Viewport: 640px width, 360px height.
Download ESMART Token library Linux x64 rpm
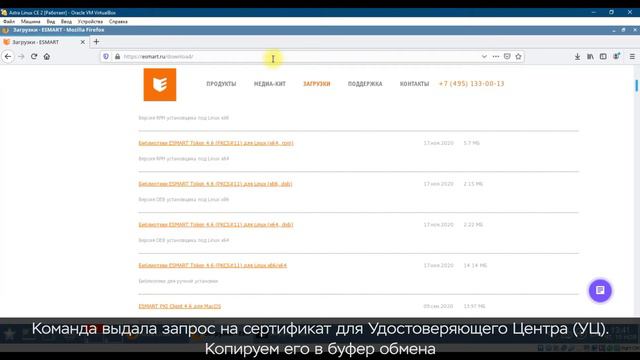point(216,143)
